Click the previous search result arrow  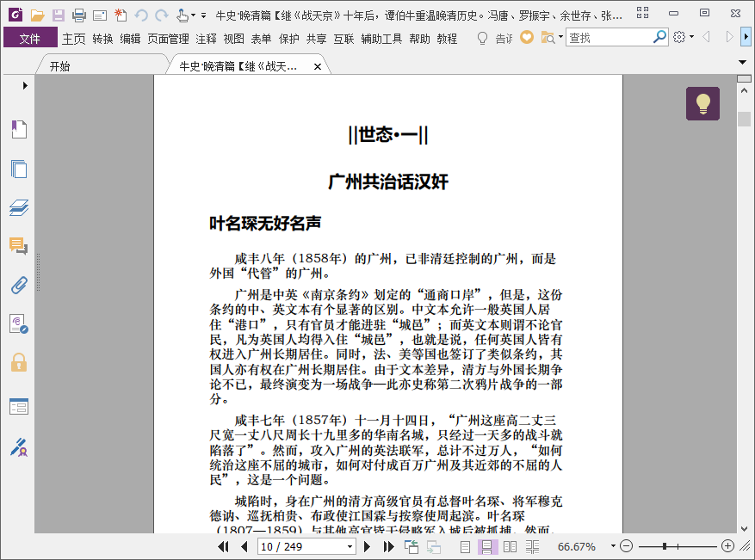707,37
